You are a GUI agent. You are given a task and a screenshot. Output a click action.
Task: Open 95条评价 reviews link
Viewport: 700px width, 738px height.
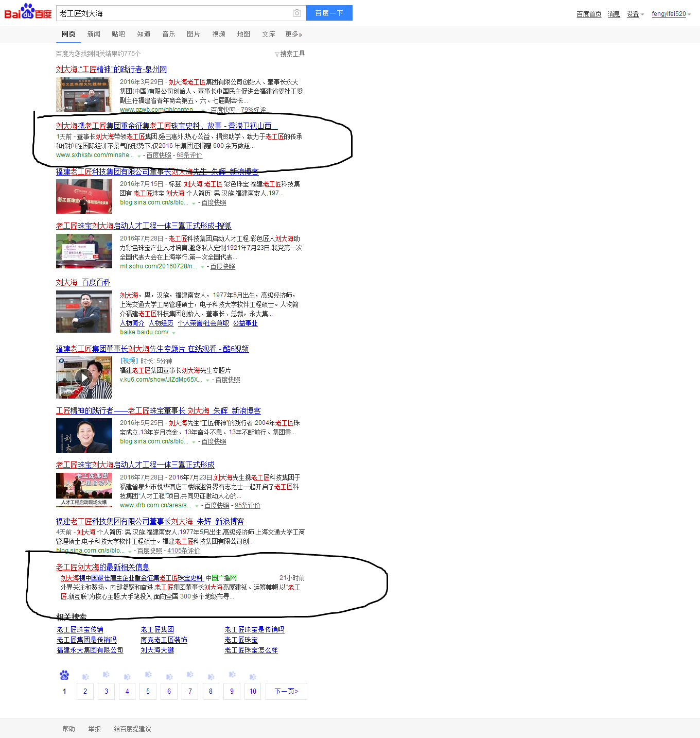tap(248, 505)
